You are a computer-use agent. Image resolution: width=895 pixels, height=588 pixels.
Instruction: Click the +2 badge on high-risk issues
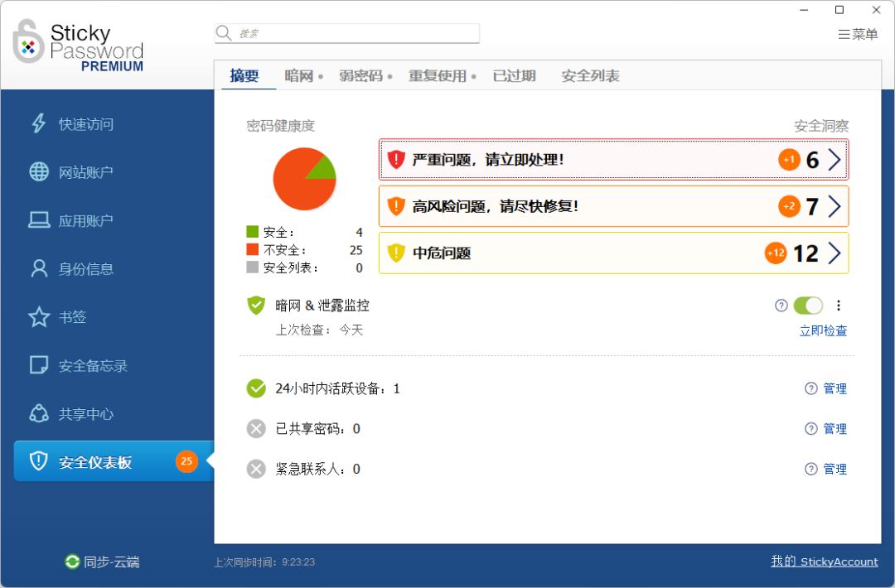790,206
